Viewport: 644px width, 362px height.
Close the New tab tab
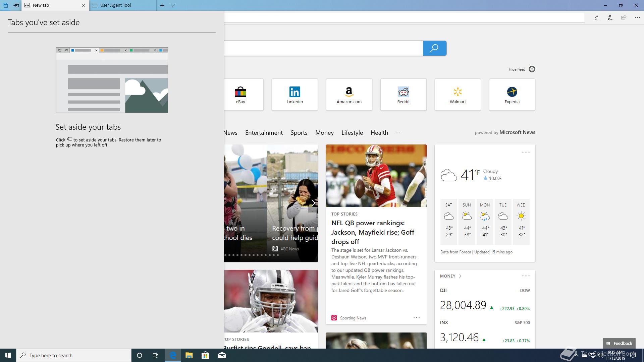click(x=84, y=5)
